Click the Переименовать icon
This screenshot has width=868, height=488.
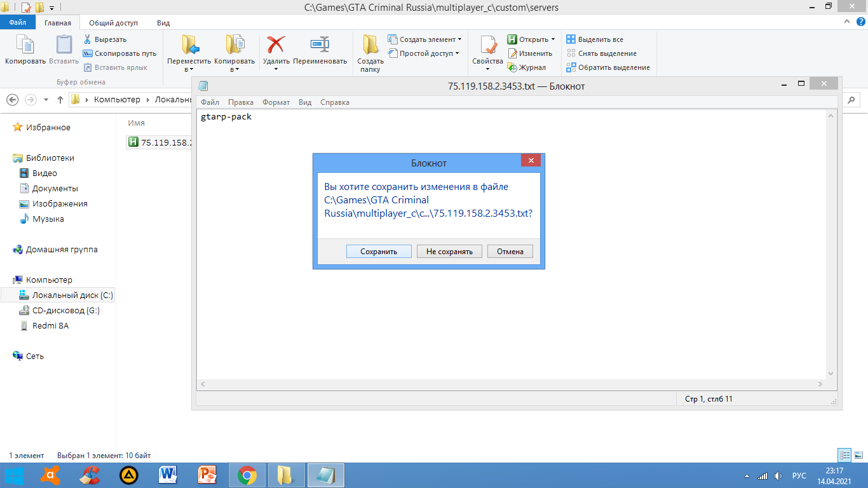pyautogui.click(x=320, y=44)
